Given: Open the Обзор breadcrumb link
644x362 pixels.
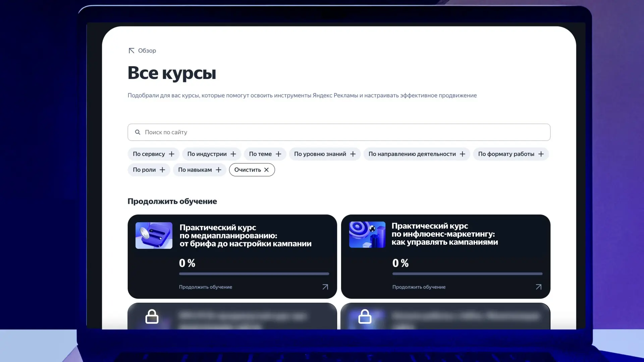Looking at the screenshot, I should click(147, 51).
